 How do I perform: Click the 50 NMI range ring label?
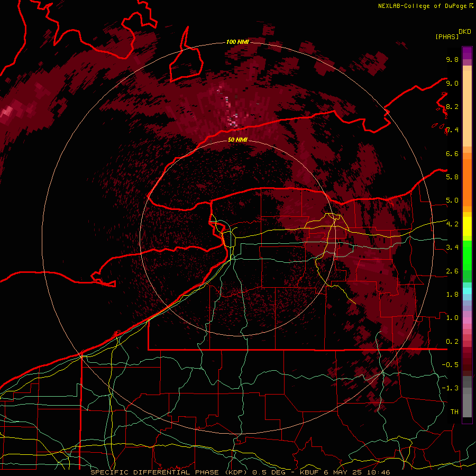click(x=237, y=140)
